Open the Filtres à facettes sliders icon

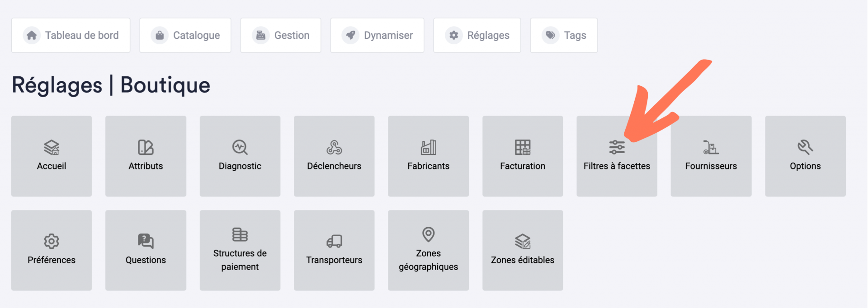[x=617, y=147]
